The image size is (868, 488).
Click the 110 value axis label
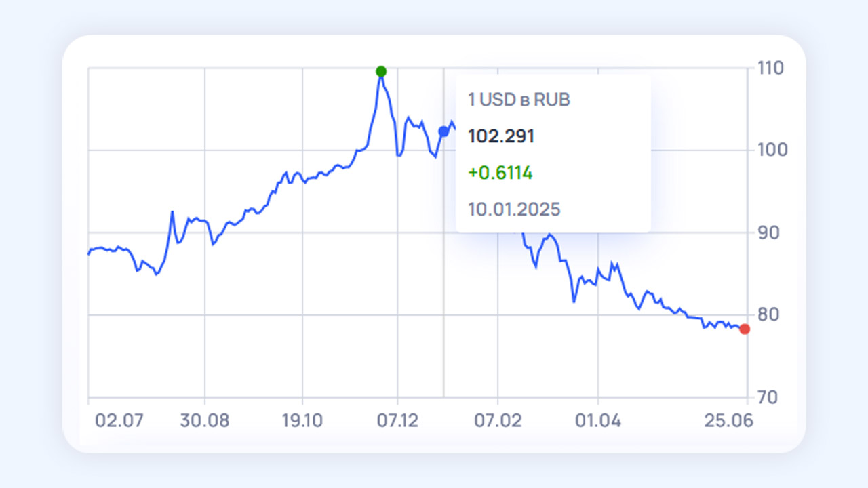click(x=770, y=68)
